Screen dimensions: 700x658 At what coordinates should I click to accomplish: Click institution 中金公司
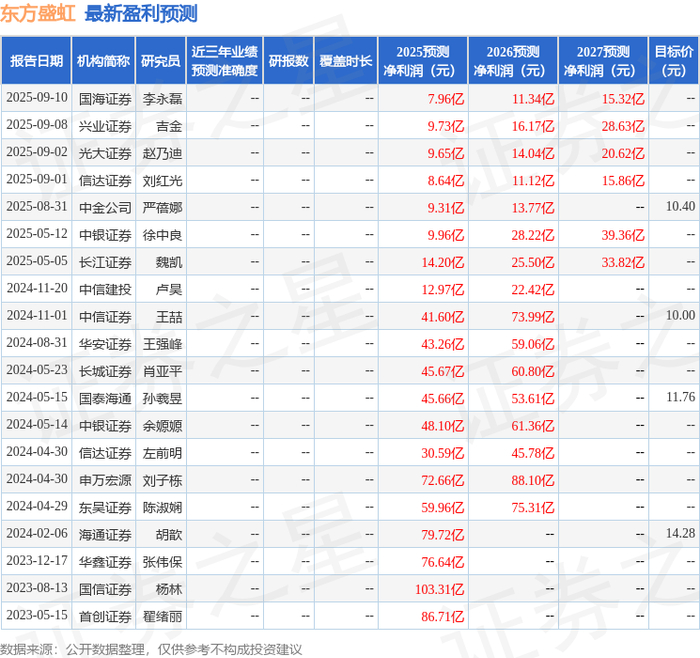point(105,208)
